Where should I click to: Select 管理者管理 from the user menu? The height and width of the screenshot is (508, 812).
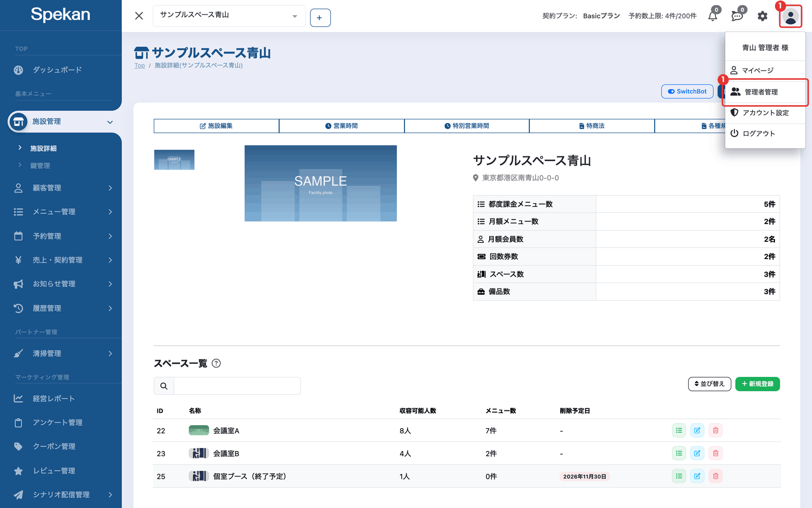[765, 92]
